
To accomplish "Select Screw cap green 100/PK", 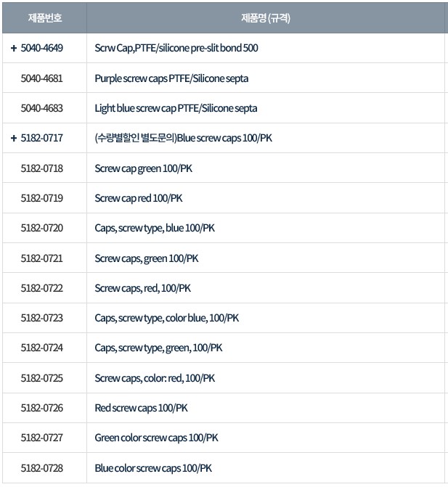I will point(143,168).
